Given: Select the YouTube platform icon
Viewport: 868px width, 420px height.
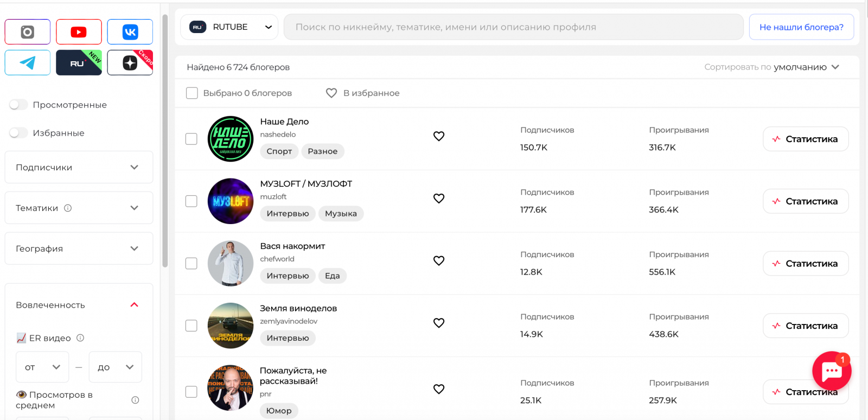Looking at the screenshot, I should (x=79, y=32).
